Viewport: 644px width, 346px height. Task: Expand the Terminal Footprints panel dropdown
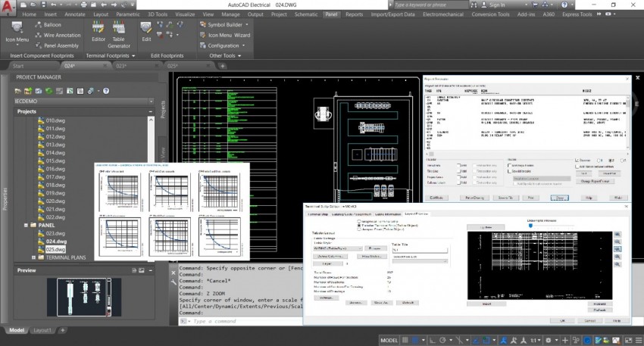pos(133,56)
